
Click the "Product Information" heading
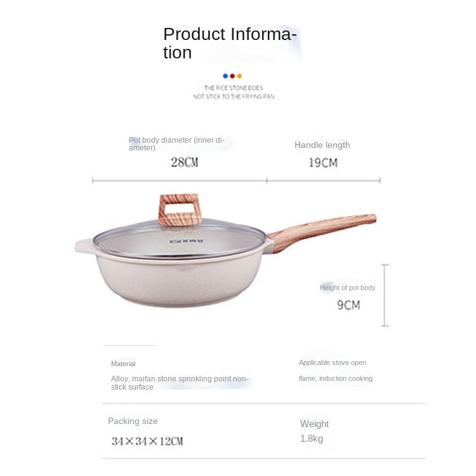[230, 43]
